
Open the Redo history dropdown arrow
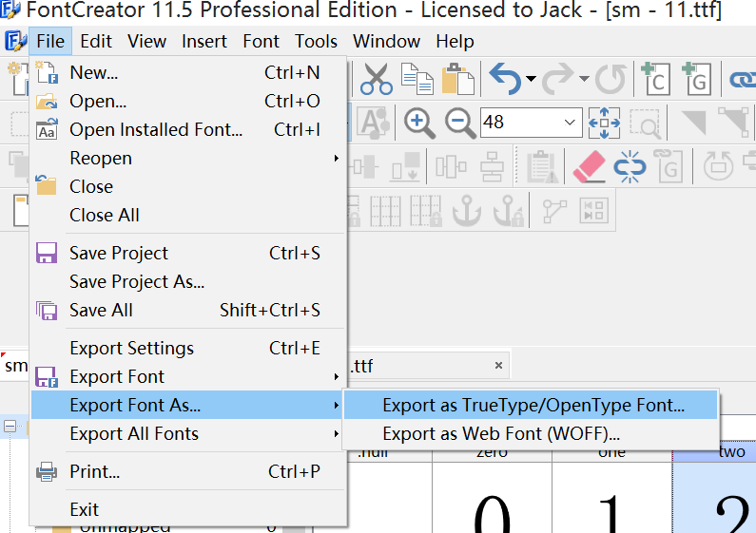tap(584, 79)
